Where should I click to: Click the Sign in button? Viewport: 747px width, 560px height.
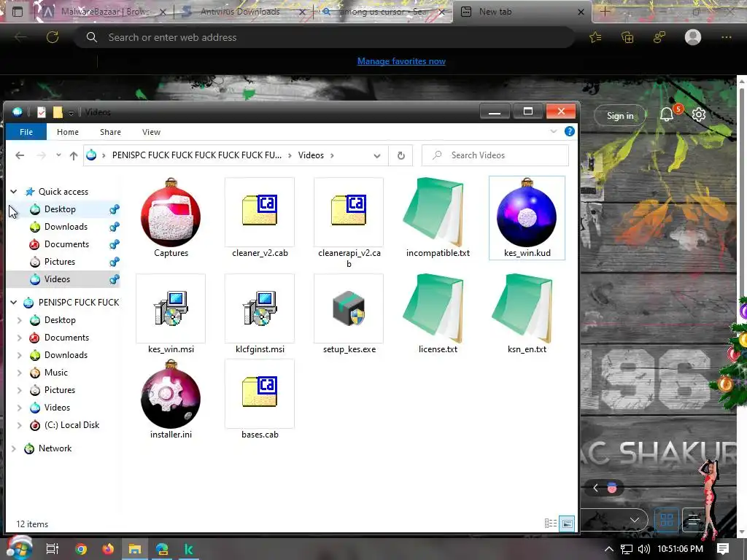tap(620, 116)
